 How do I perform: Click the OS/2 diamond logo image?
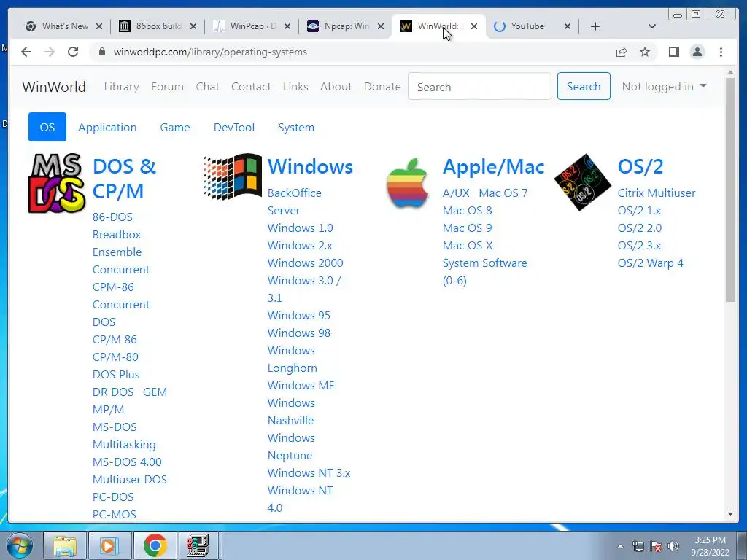(x=583, y=182)
